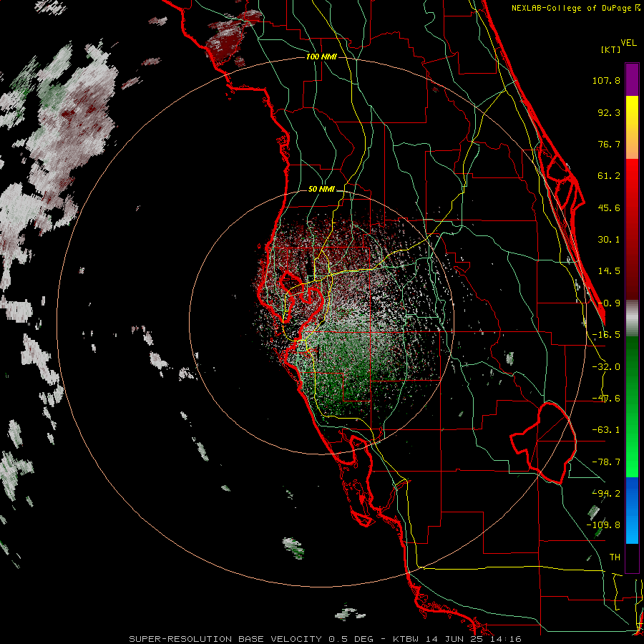Click the 61.2 velocity scale value
Screen dimensions: 644x644
click(609, 176)
